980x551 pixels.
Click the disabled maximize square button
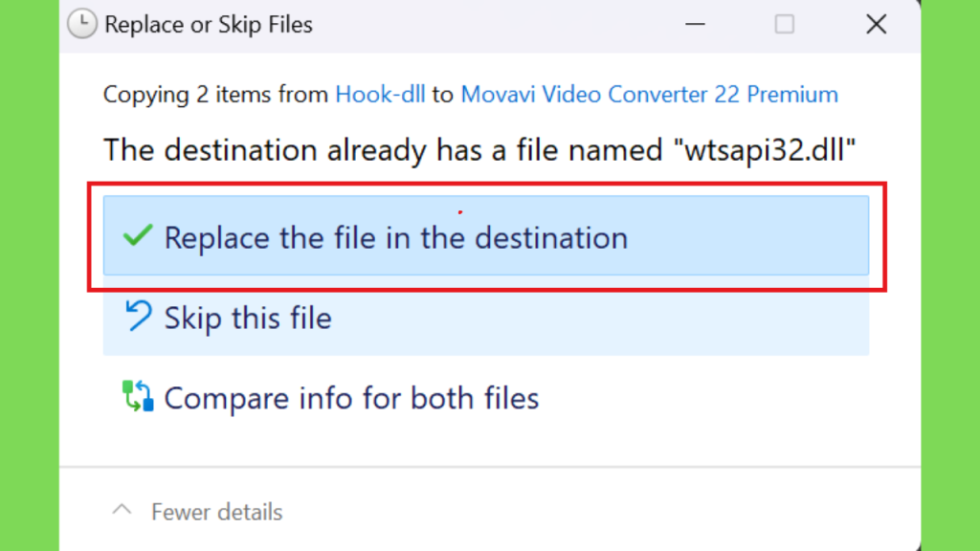tap(785, 24)
